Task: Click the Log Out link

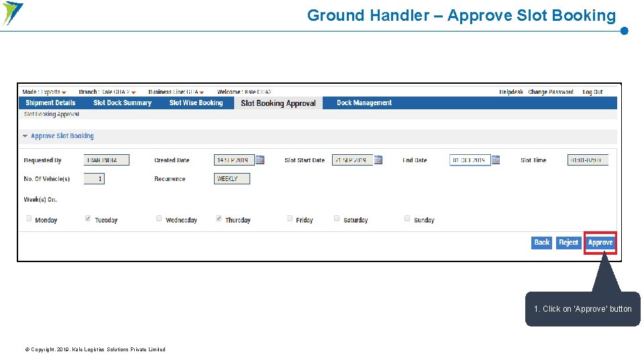Action: tap(592, 92)
